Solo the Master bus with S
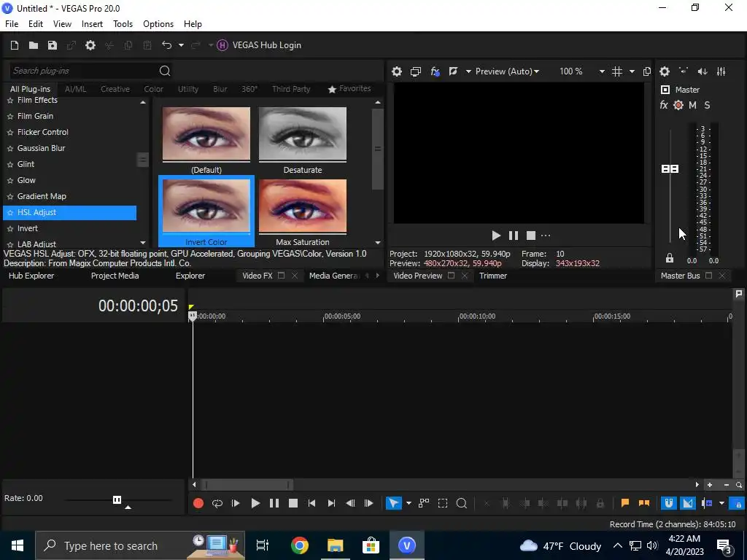747x560 pixels. 707,105
